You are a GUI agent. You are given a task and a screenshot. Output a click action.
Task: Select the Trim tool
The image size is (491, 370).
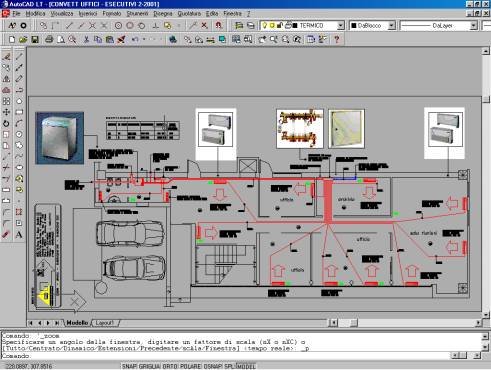pos(6,168)
